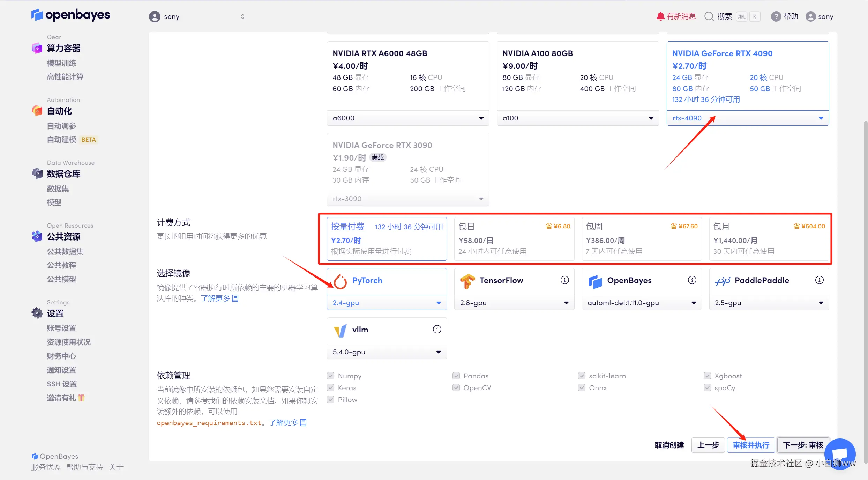Toggle the Pandas dependency checkbox
Image resolution: width=868 pixels, height=480 pixels.
(456, 376)
